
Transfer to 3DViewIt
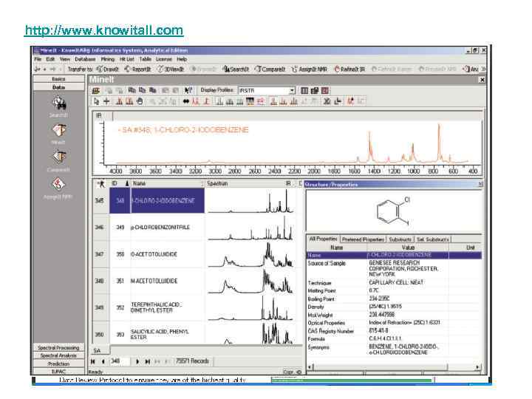click(x=171, y=69)
